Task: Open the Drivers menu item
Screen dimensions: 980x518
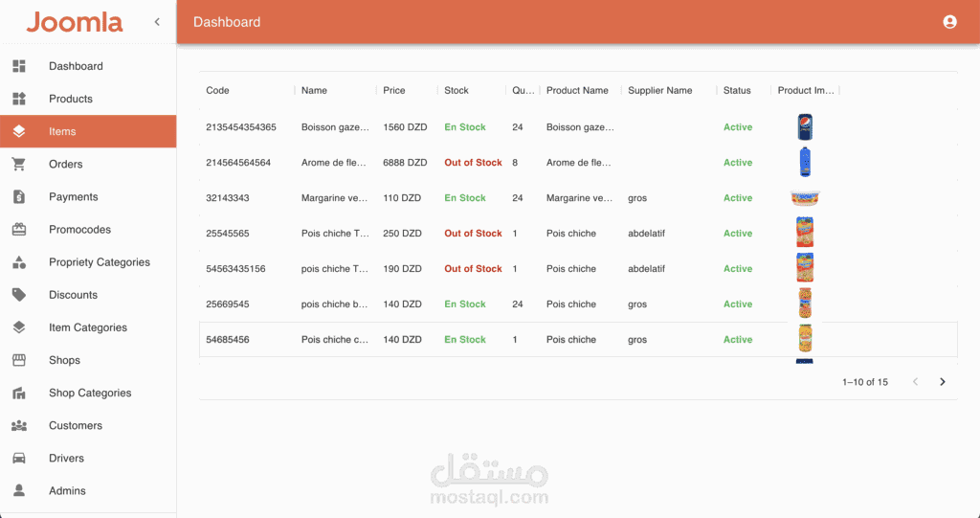Action: (x=88, y=458)
